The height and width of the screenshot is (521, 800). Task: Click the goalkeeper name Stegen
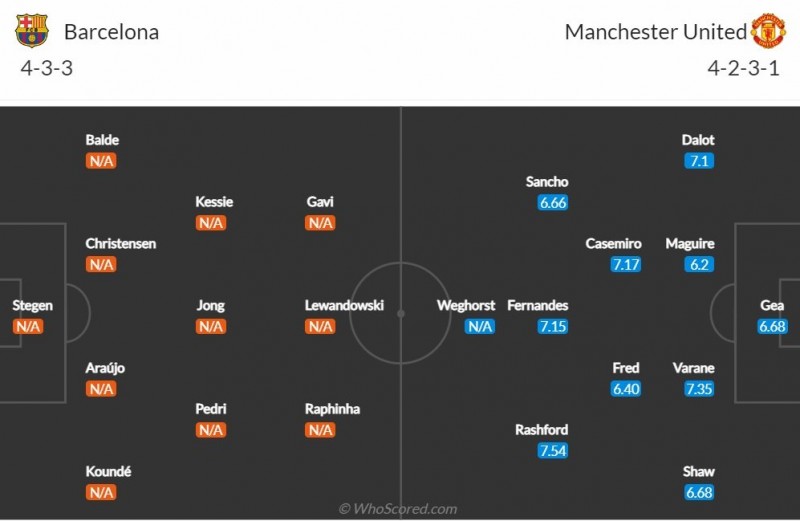pyautogui.click(x=32, y=305)
